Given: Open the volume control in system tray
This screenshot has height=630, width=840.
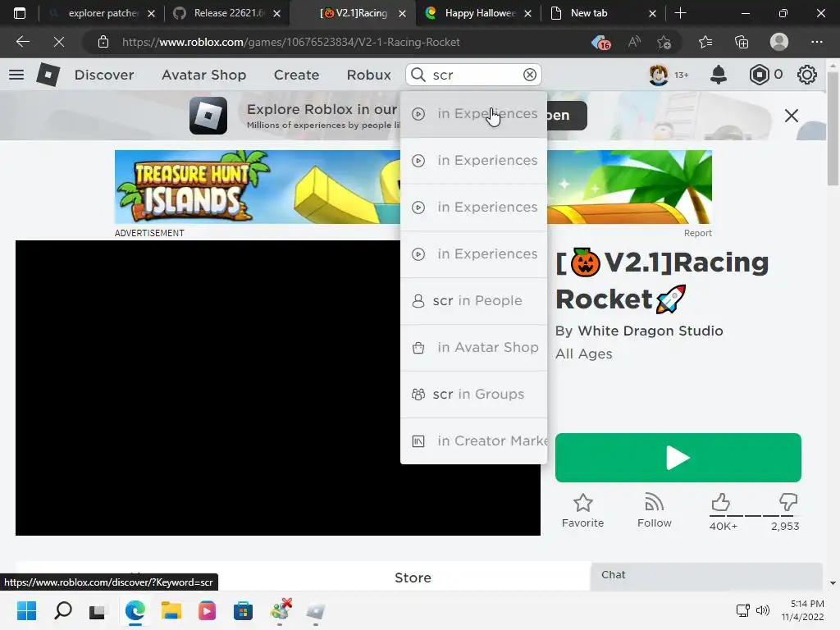Looking at the screenshot, I should [762, 610].
